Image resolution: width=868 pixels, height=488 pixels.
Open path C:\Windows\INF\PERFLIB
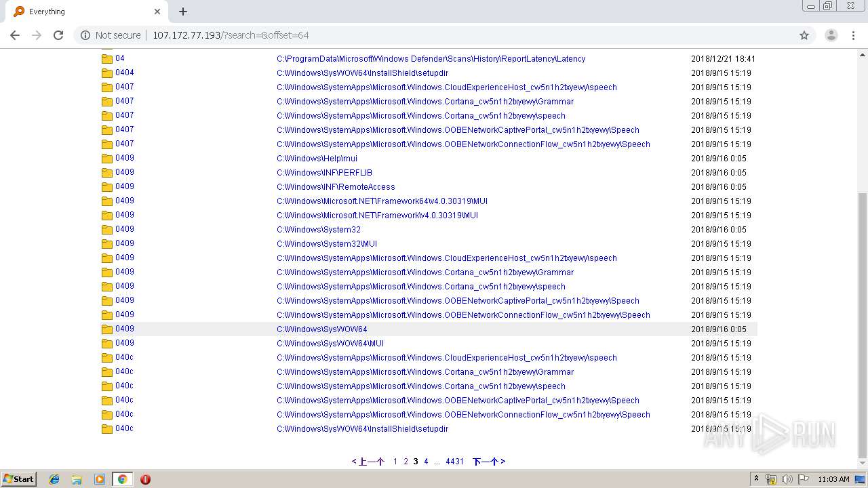[324, 173]
